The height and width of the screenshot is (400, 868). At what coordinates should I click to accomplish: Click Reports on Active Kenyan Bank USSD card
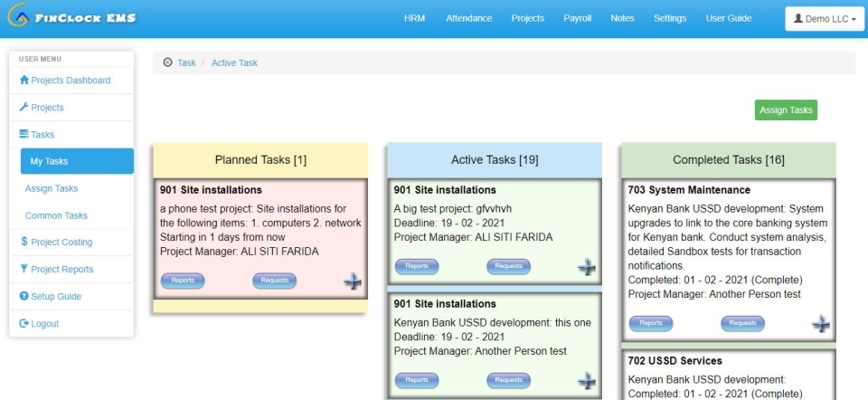coord(417,380)
